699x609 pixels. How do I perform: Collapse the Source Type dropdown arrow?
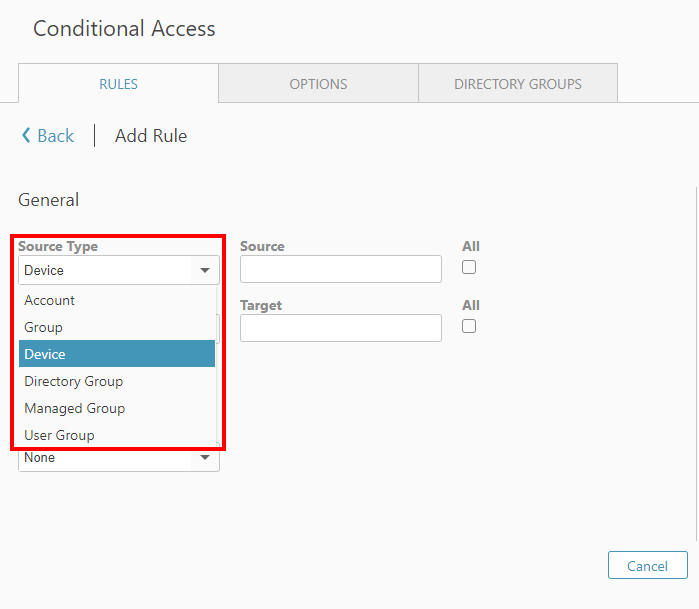coord(204,270)
